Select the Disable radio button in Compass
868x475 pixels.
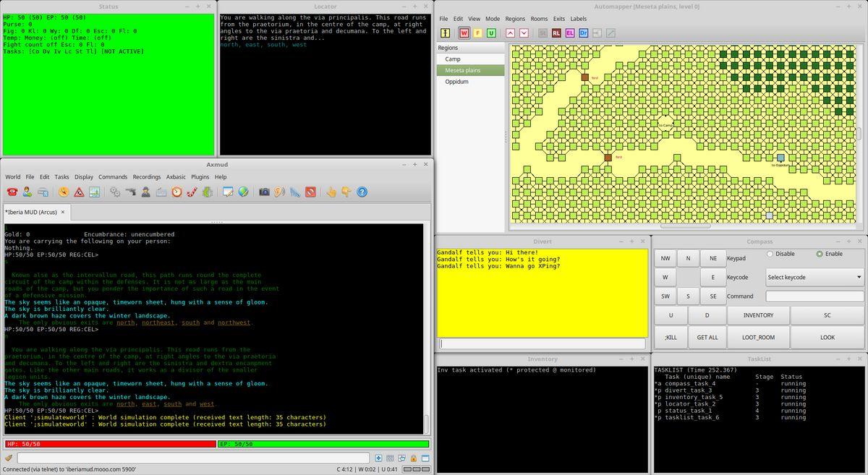point(770,254)
